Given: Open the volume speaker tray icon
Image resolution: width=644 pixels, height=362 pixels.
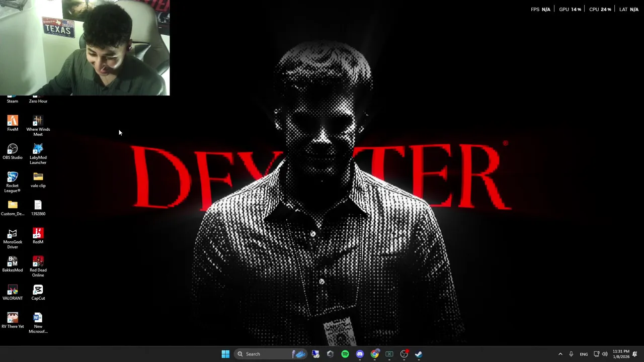Looking at the screenshot, I should 605,354.
